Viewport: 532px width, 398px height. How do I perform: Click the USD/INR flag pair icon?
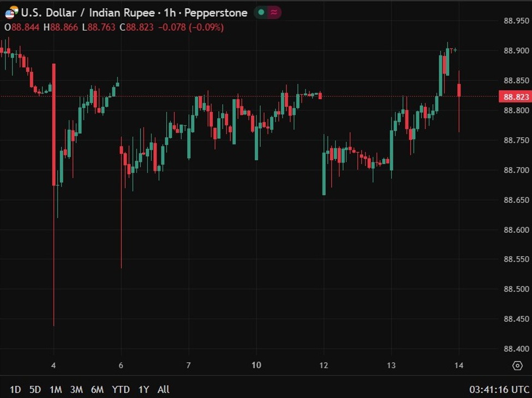click(11, 12)
